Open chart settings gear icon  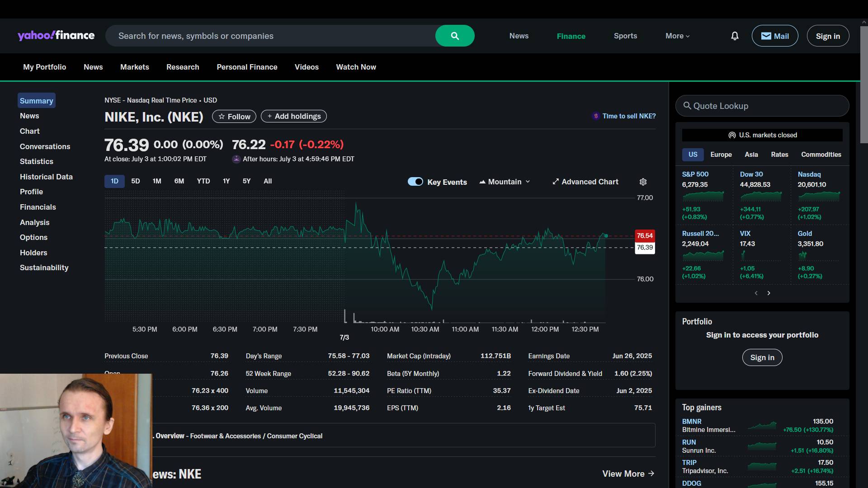tap(643, 182)
